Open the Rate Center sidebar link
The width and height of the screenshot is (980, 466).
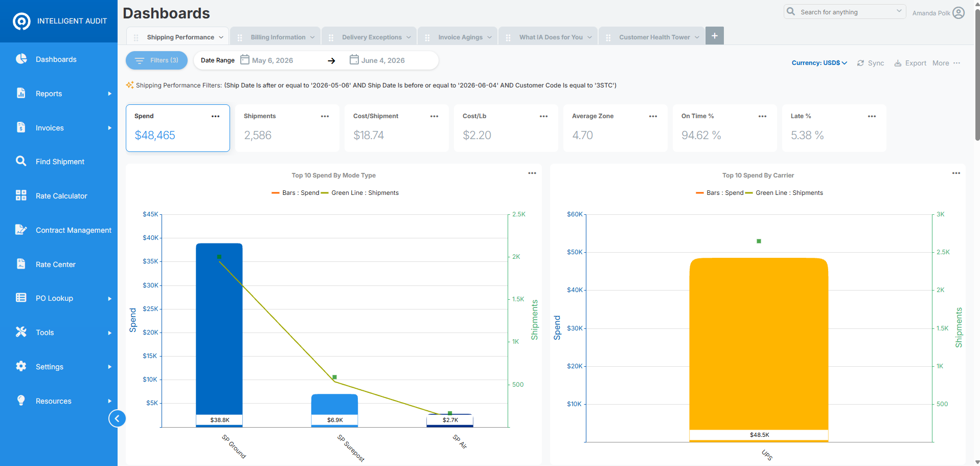click(x=56, y=264)
